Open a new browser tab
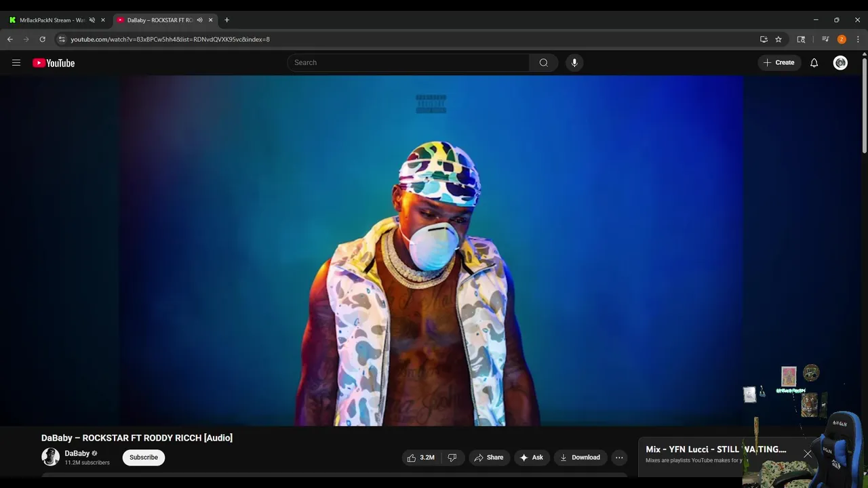The height and width of the screenshot is (488, 868). (226, 20)
